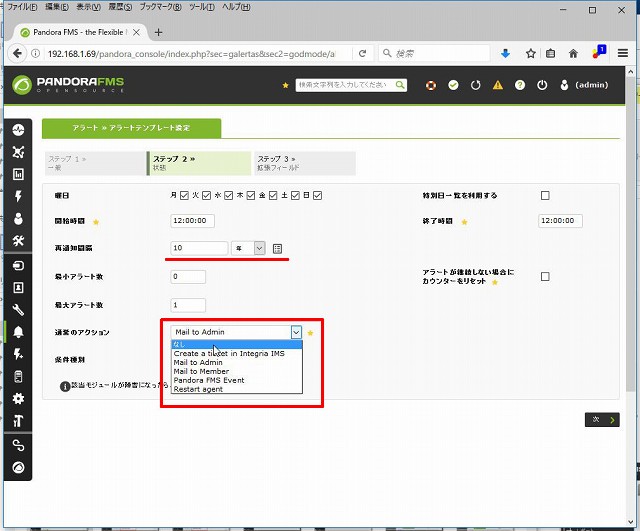
Task: Click the yellow warning triangle in header
Action: tap(498, 85)
